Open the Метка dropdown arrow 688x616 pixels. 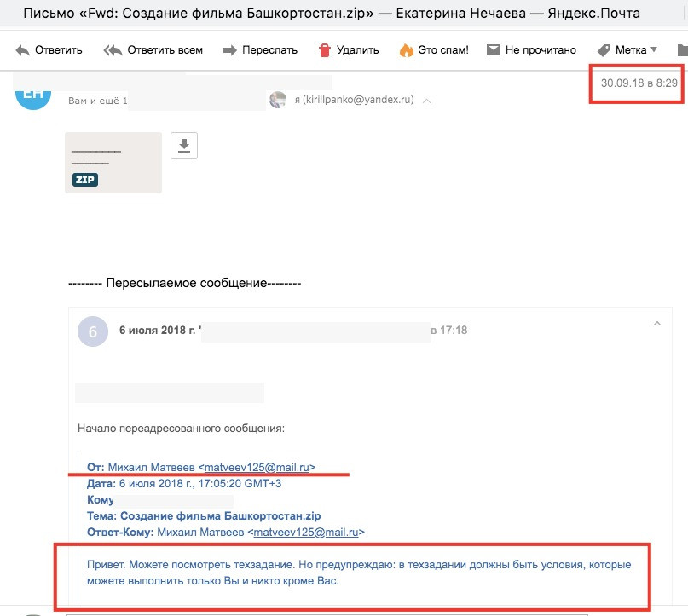point(654,49)
